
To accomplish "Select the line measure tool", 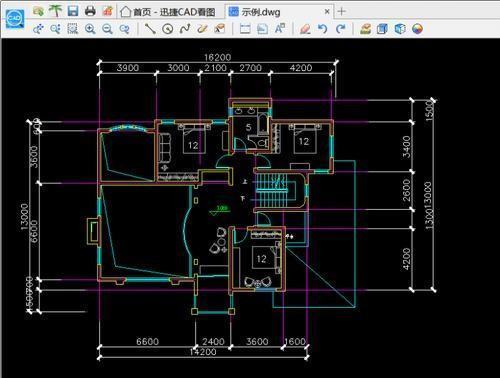I will click(150, 29).
